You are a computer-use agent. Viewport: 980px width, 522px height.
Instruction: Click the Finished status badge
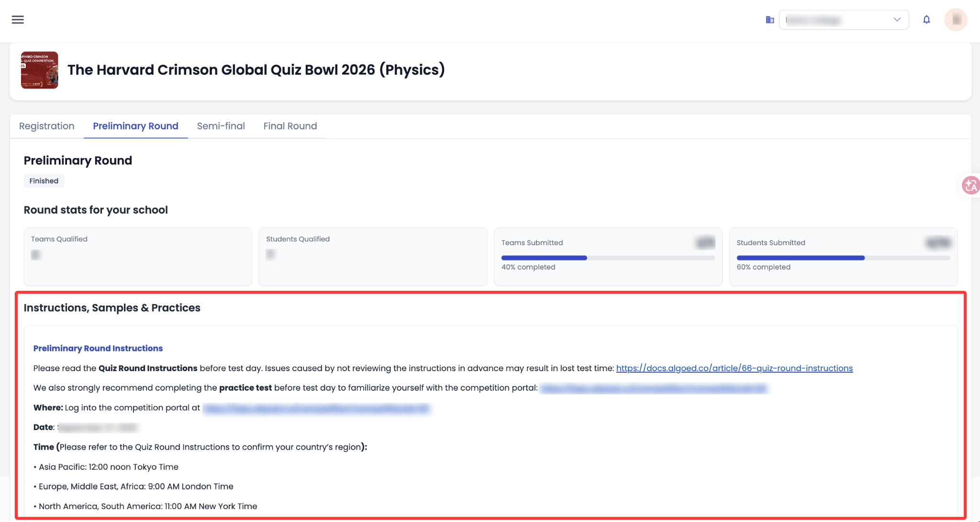44,181
